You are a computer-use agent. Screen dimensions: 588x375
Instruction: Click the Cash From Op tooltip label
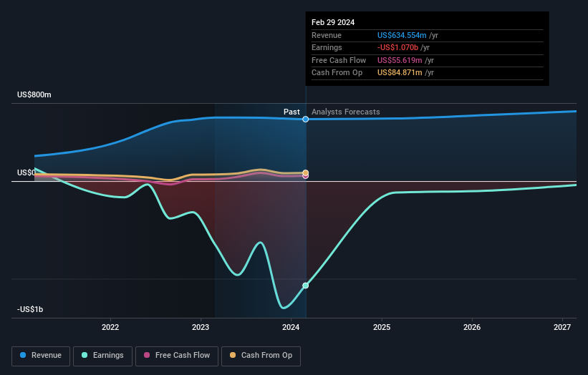point(337,73)
